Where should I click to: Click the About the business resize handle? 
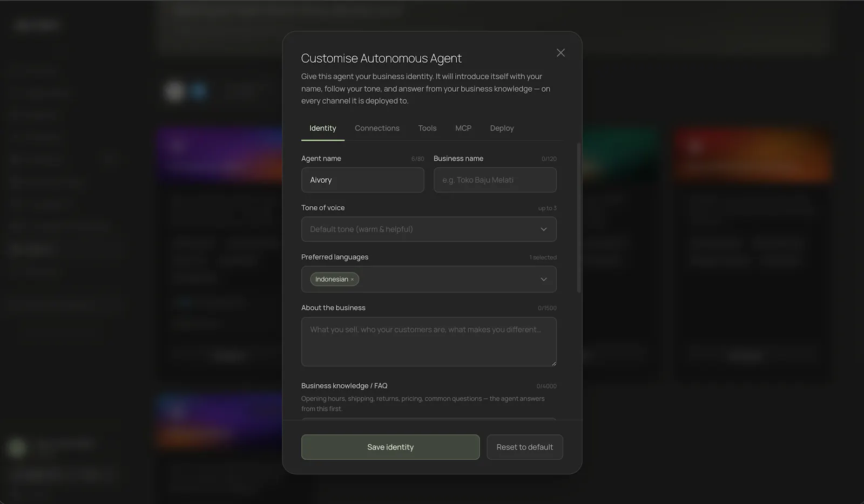553,363
